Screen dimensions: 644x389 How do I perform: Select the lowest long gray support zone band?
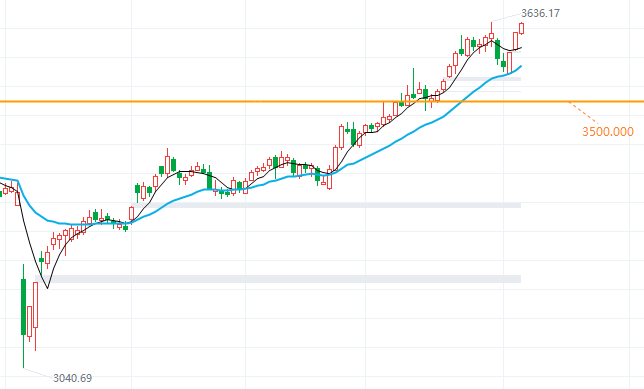(x=278, y=279)
